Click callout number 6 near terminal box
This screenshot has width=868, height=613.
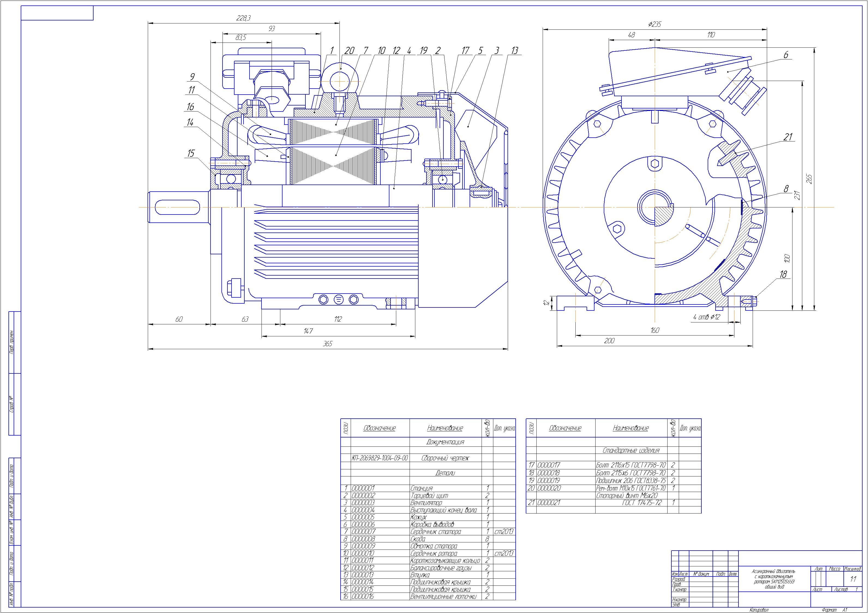point(786,55)
